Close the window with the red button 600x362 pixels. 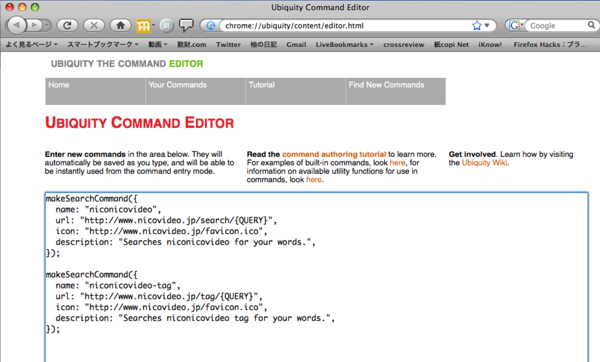[10, 7]
